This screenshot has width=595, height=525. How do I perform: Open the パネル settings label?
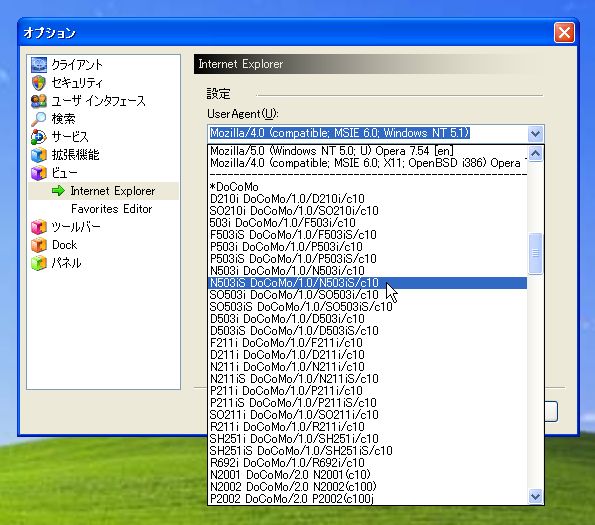click(66, 263)
